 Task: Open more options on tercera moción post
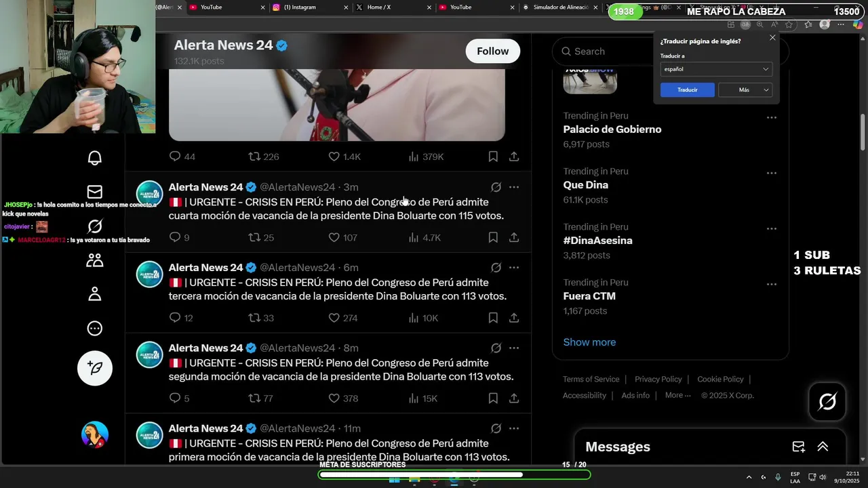click(514, 268)
